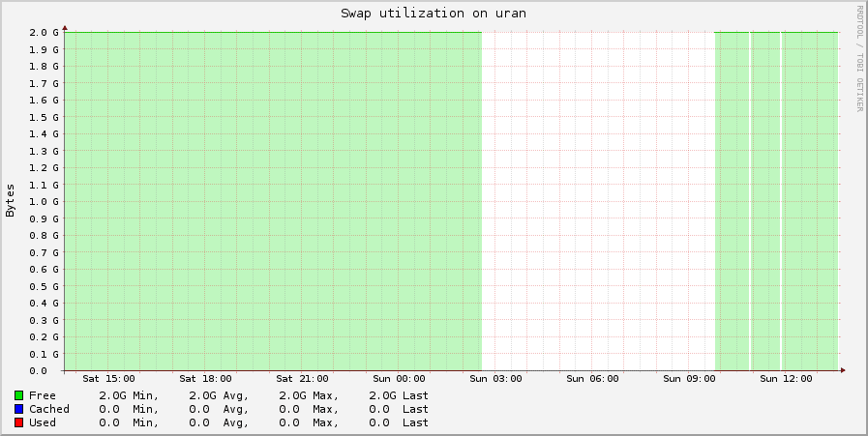Click the Cached row "0.0 Min" value
The width and height of the screenshot is (868, 436).
[129, 410]
